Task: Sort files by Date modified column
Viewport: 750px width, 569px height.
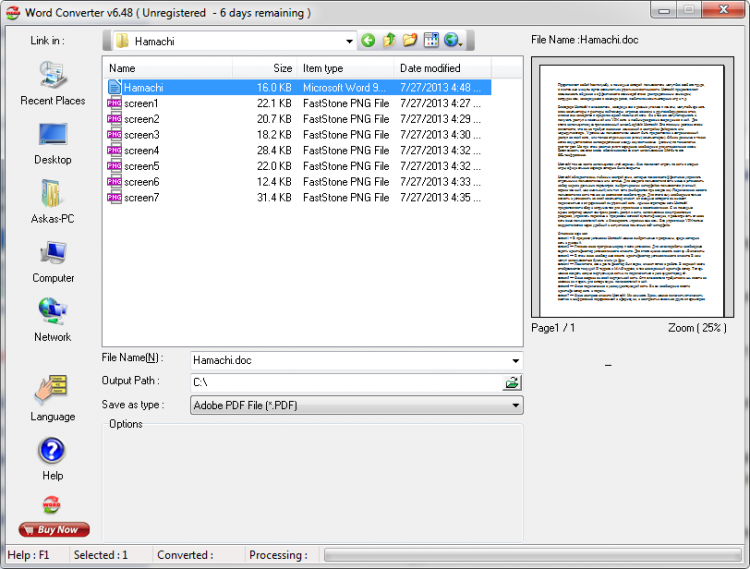Action: (x=442, y=68)
